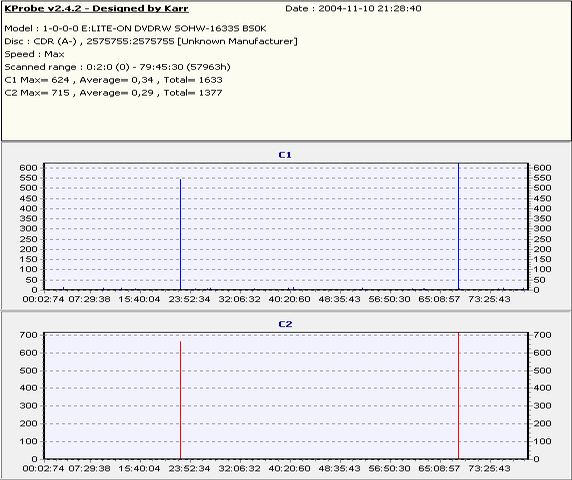Click the 300 value on C1 left axis
The height and width of the screenshot is (480, 572).
(x=29, y=229)
